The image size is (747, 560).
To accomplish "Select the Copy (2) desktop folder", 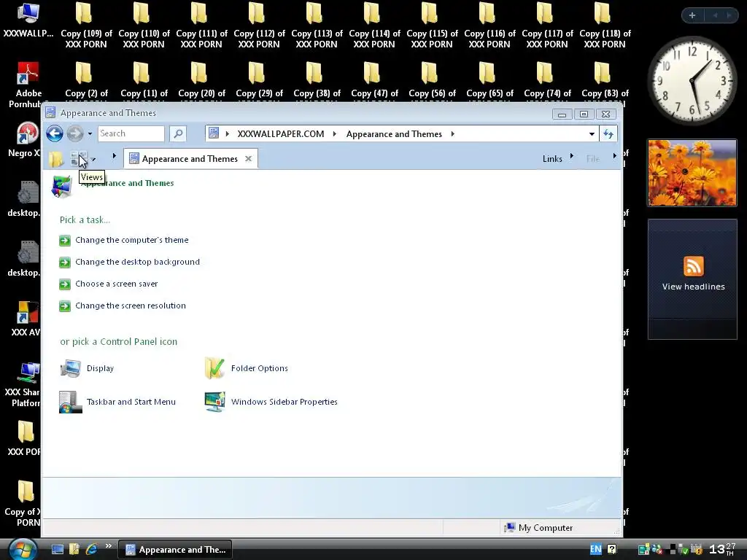I will coord(86,81).
